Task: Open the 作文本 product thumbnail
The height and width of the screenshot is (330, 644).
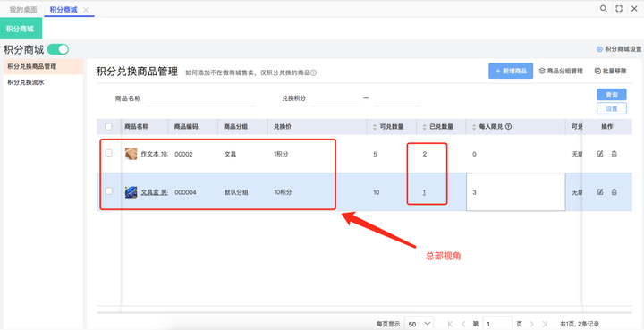Action: pos(131,154)
